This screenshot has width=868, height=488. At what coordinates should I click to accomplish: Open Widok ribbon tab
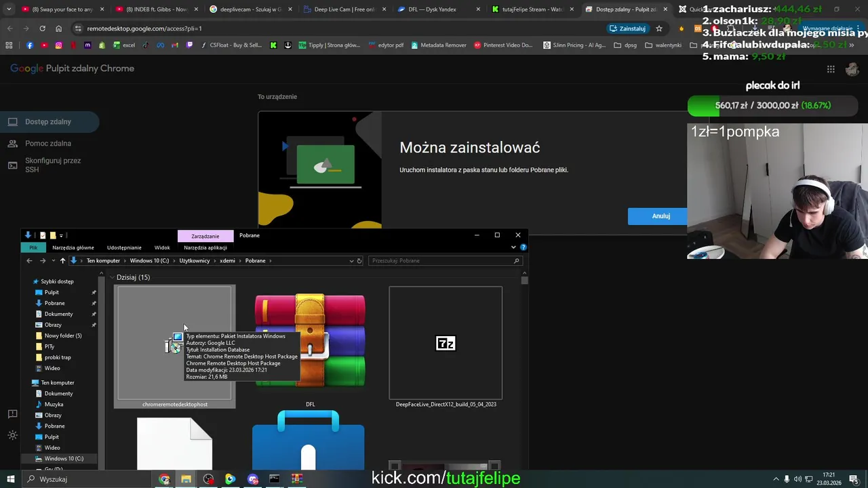coord(162,247)
